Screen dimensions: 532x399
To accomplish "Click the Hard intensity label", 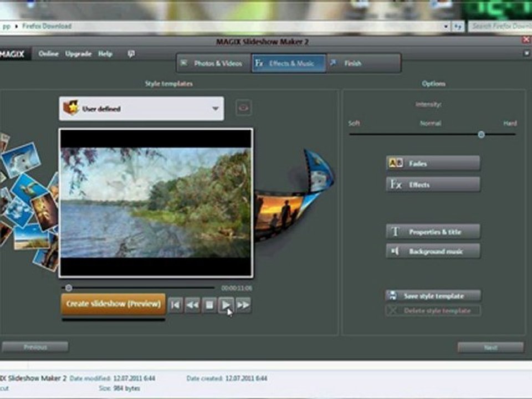I will [510, 123].
